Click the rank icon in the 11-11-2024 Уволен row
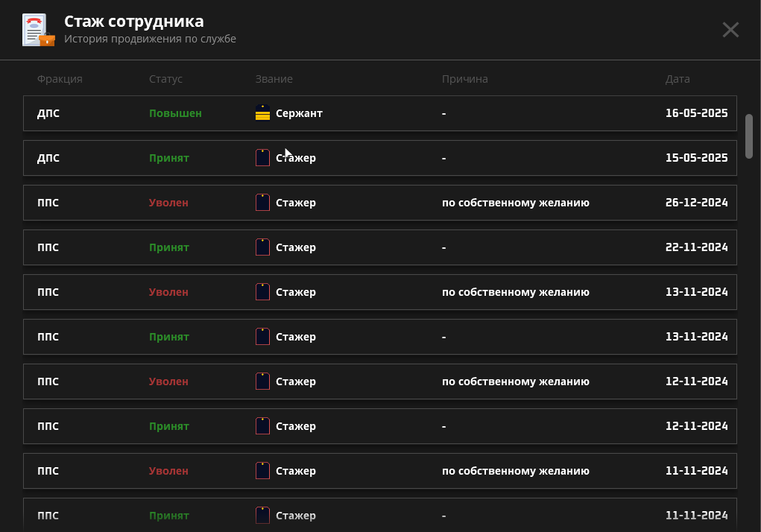Screen dimensions: 761x532 [262, 471]
